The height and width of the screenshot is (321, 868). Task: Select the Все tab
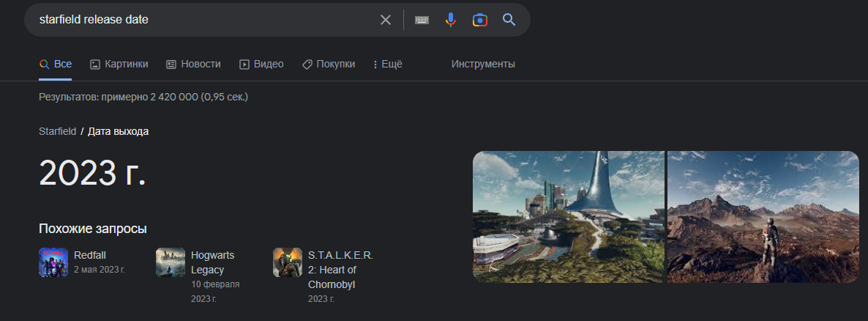pyautogui.click(x=56, y=64)
